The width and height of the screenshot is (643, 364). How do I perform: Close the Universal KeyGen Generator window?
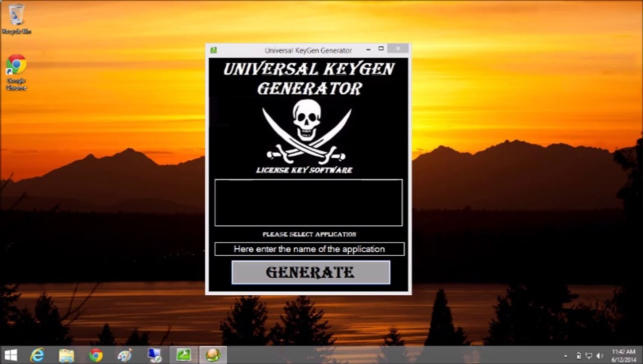(398, 49)
